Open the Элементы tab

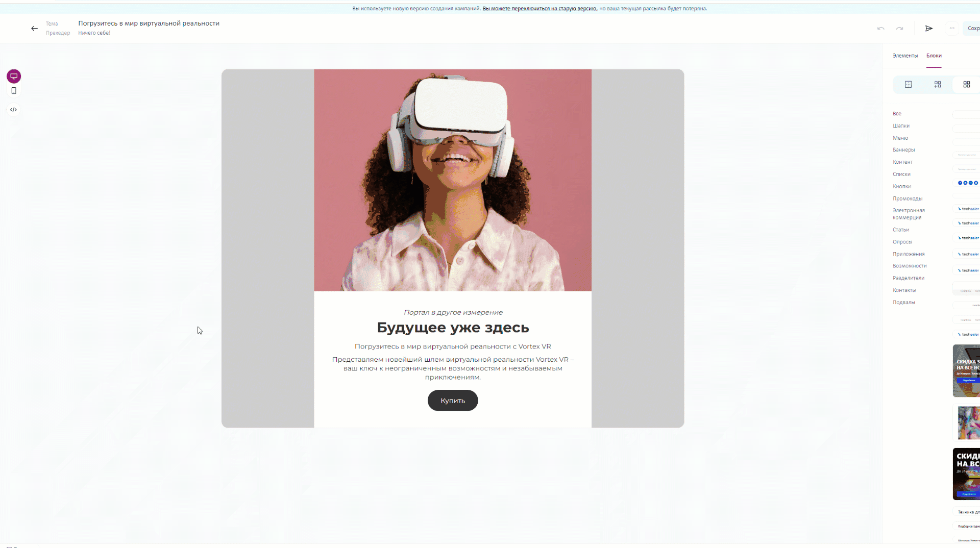click(905, 56)
